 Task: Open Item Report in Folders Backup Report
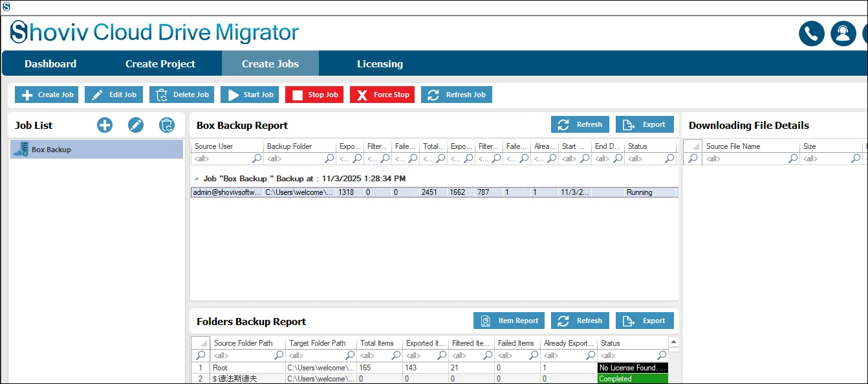click(509, 321)
